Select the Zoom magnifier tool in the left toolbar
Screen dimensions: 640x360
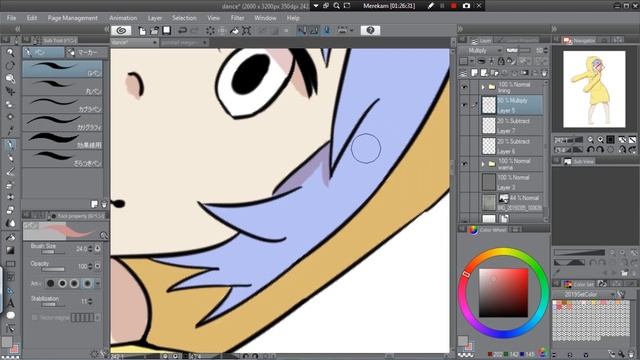[x=10, y=52]
